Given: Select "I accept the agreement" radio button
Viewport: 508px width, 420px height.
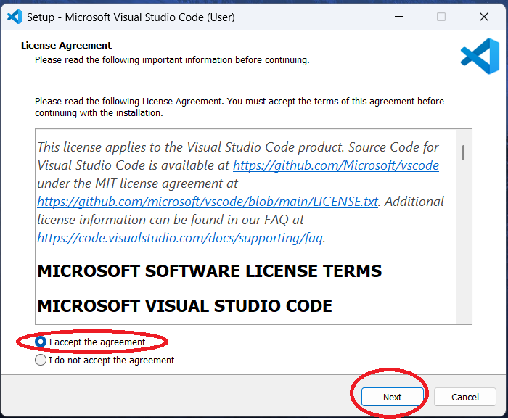Looking at the screenshot, I should point(41,342).
